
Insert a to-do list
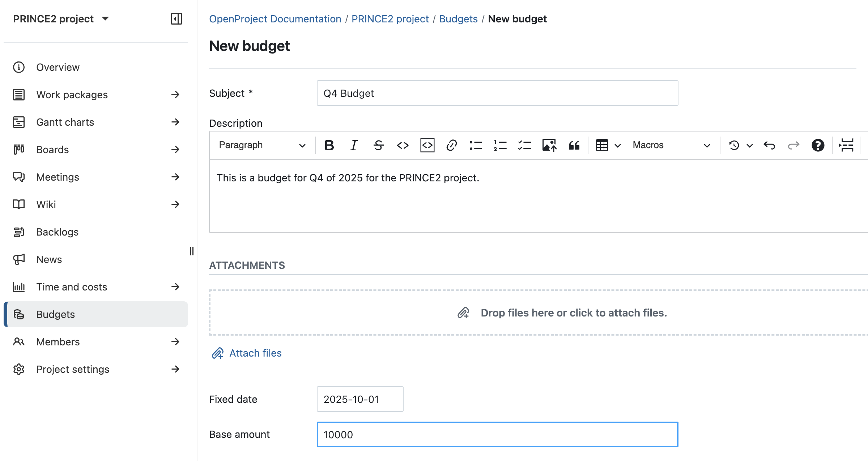tap(524, 145)
